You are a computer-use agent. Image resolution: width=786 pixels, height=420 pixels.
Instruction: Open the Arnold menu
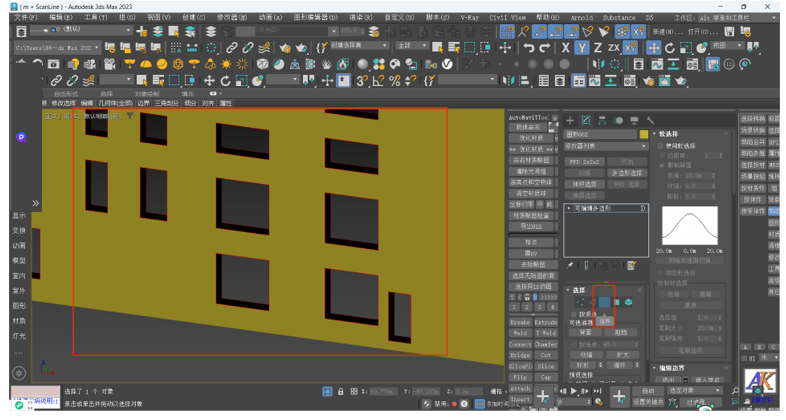click(581, 17)
